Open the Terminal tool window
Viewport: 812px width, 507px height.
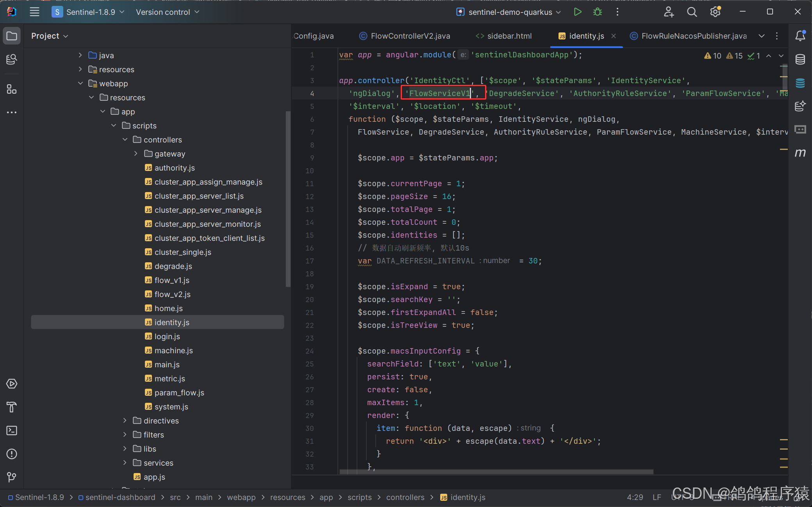pos(12,431)
